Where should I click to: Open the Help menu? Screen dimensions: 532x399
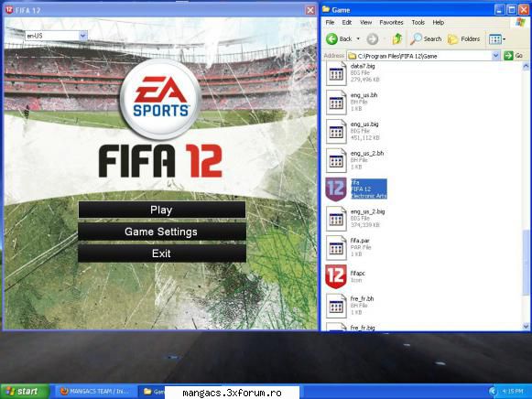(439, 22)
